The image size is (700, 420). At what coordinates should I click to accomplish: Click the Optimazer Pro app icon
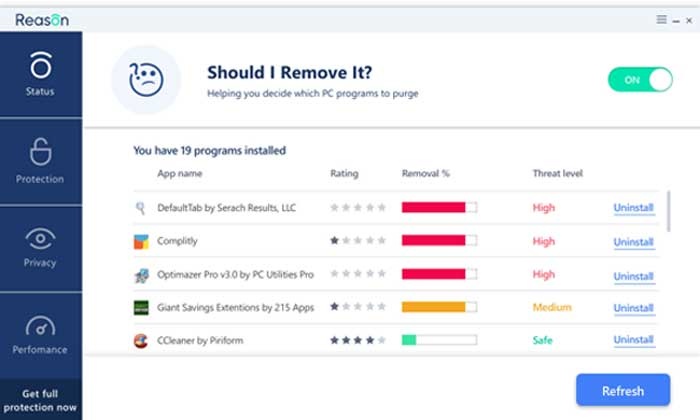click(x=141, y=275)
